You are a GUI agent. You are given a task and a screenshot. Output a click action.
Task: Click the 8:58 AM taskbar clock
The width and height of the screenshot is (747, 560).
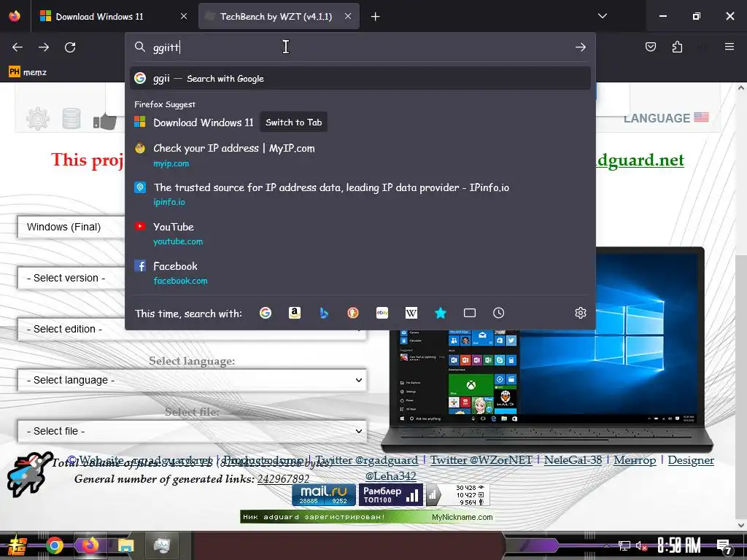[x=679, y=545]
